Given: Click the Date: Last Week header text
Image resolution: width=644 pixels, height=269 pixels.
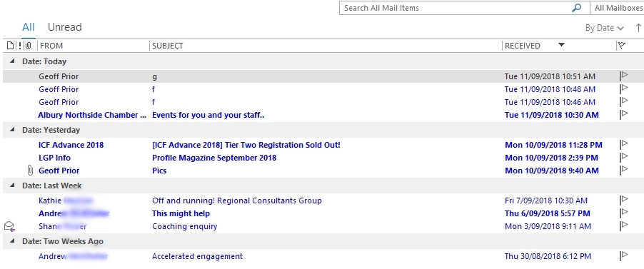Looking at the screenshot, I should (x=51, y=186).
